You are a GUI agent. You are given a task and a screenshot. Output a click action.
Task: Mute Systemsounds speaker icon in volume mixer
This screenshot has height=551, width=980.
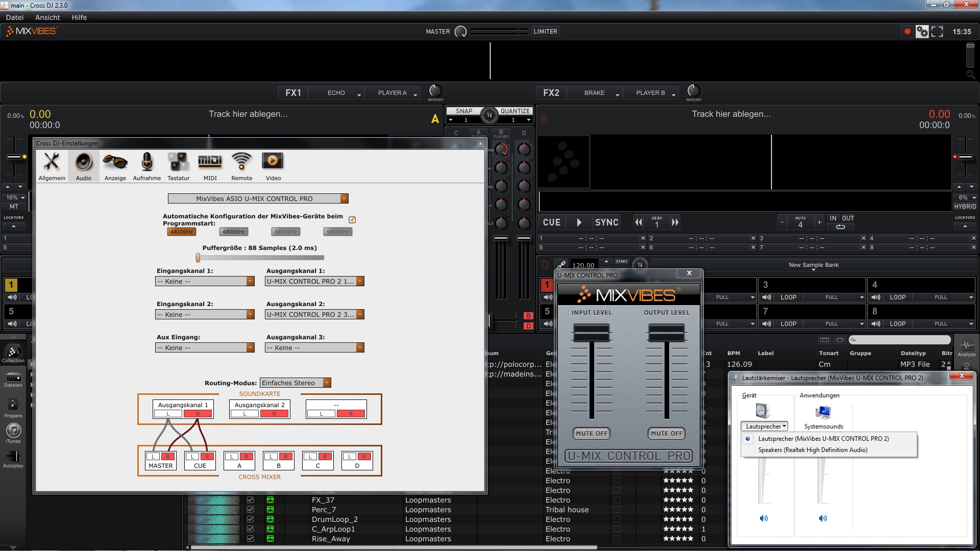tap(823, 518)
